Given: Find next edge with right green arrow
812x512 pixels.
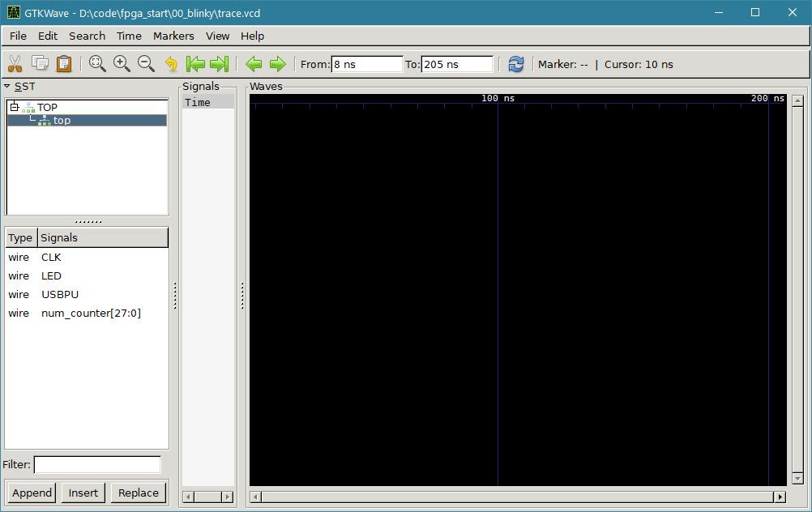Looking at the screenshot, I should [x=278, y=64].
